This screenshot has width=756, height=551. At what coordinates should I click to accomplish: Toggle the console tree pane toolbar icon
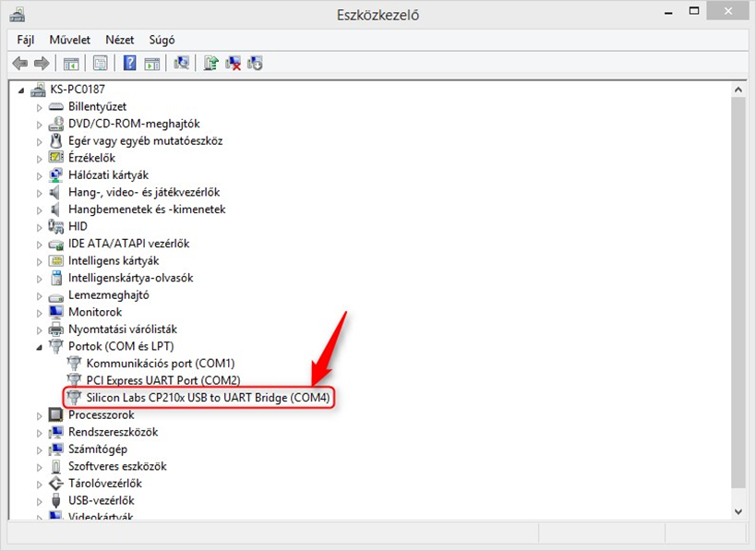[x=71, y=63]
